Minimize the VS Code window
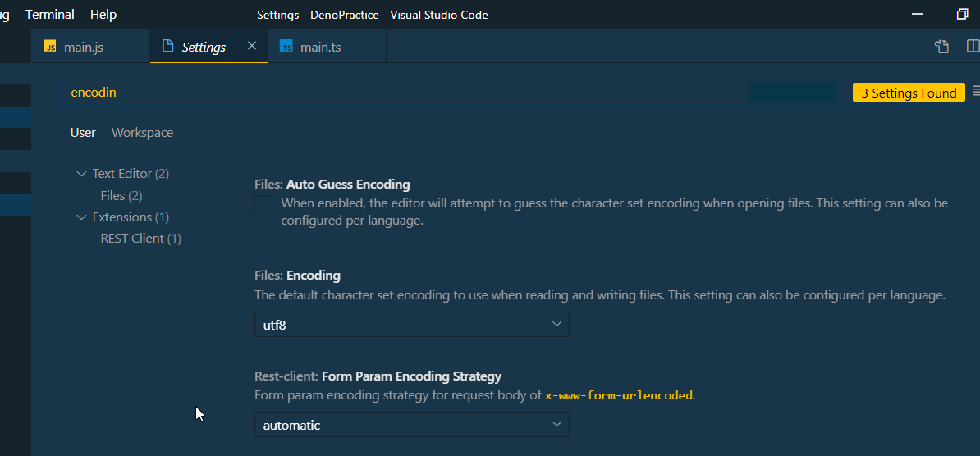The width and height of the screenshot is (980, 456). (x=918, y=14)
